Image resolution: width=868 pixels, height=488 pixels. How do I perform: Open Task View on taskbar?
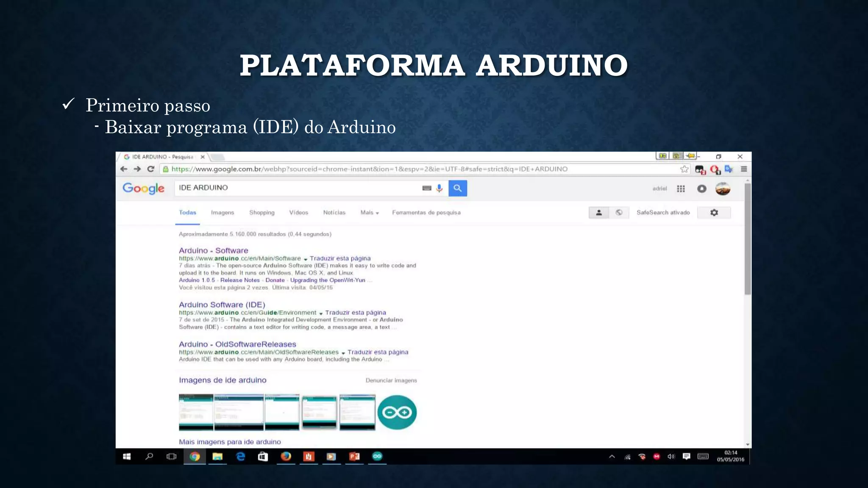(172, 456)
